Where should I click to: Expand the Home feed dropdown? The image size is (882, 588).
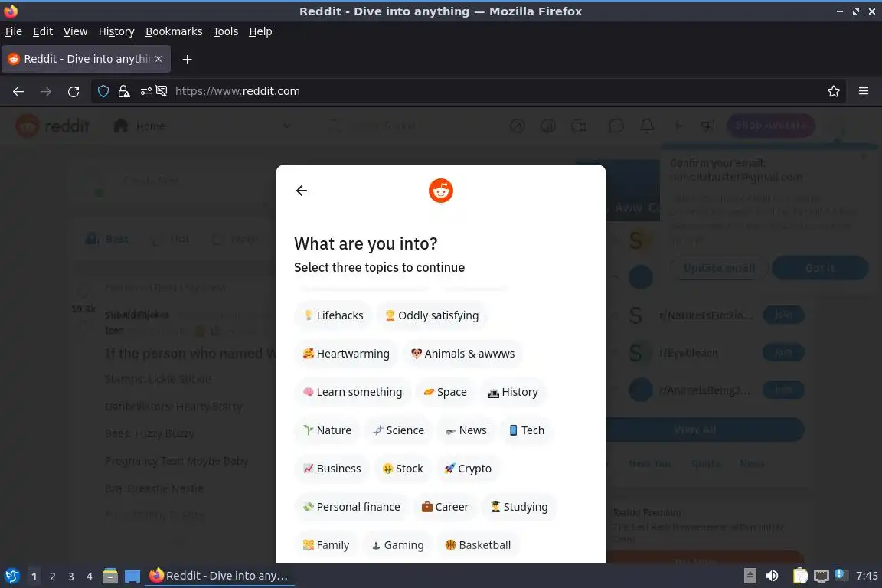287,126
